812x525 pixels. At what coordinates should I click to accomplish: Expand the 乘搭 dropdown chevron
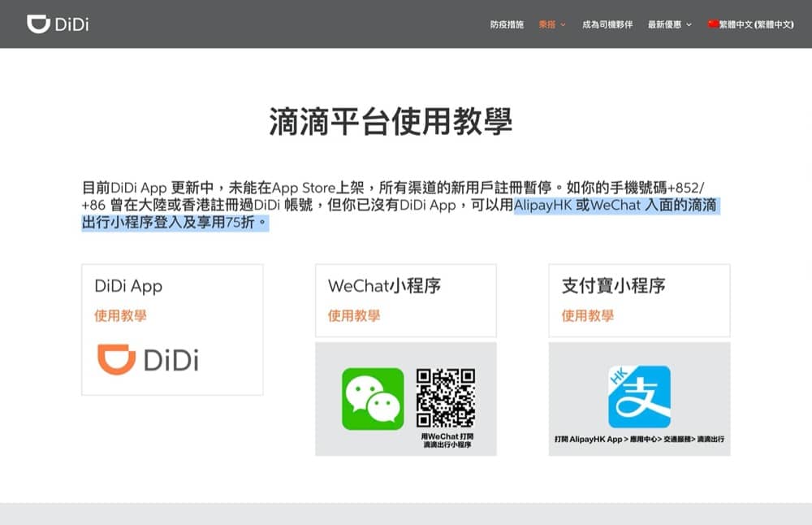pos(563,25)
